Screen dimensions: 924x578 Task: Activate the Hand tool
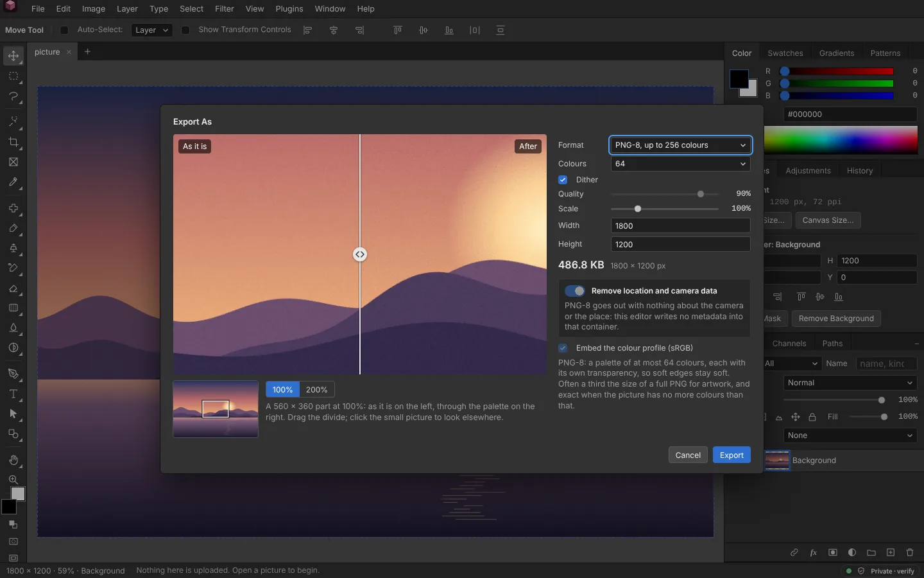click(13, 460)
